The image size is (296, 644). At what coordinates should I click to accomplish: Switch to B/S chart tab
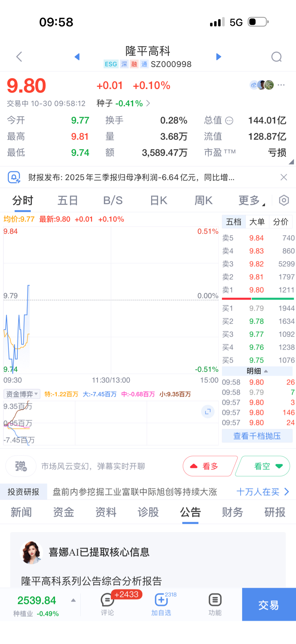113,200
